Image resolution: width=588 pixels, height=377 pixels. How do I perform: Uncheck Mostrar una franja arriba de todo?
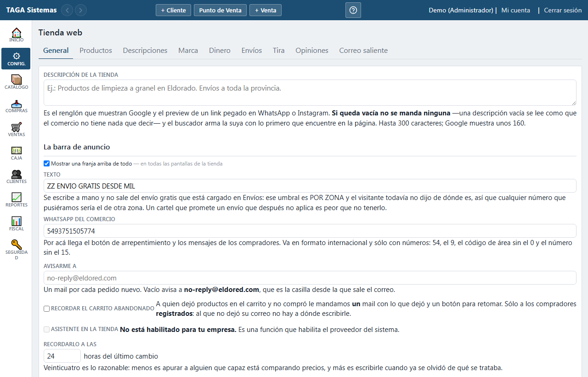click(46, 163)
